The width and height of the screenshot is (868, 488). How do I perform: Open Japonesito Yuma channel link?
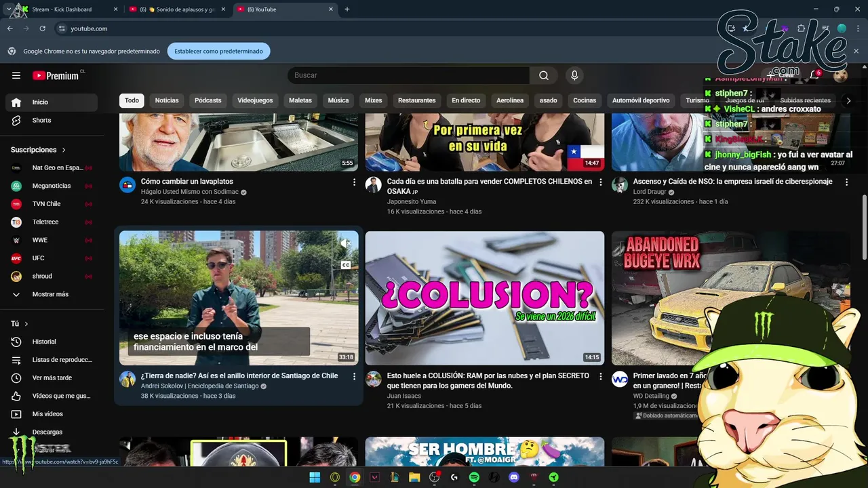(x=412, y=201)
